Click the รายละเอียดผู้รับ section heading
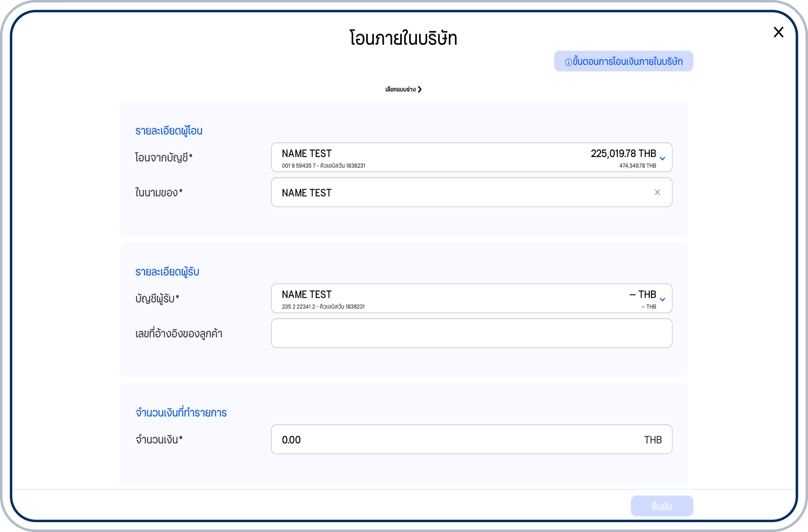Image resolution: width=808 pixels, height=532 pixels. tap(167, 272)
